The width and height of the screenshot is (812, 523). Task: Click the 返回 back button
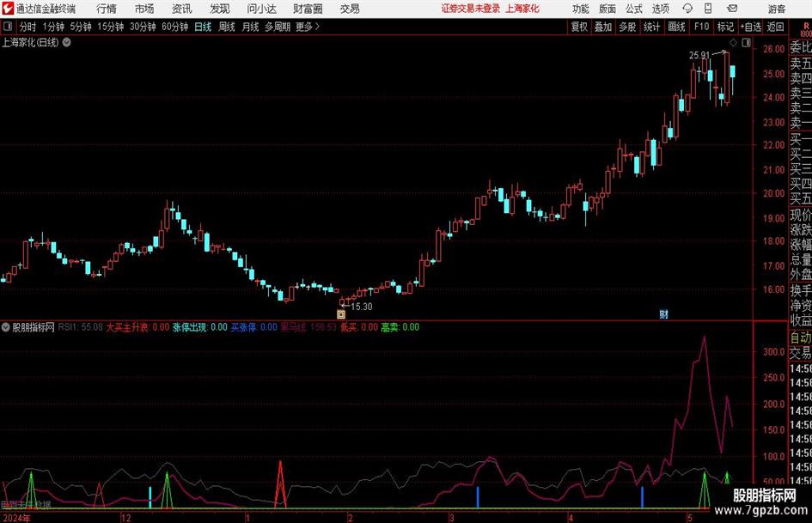(x=775, y=27)
